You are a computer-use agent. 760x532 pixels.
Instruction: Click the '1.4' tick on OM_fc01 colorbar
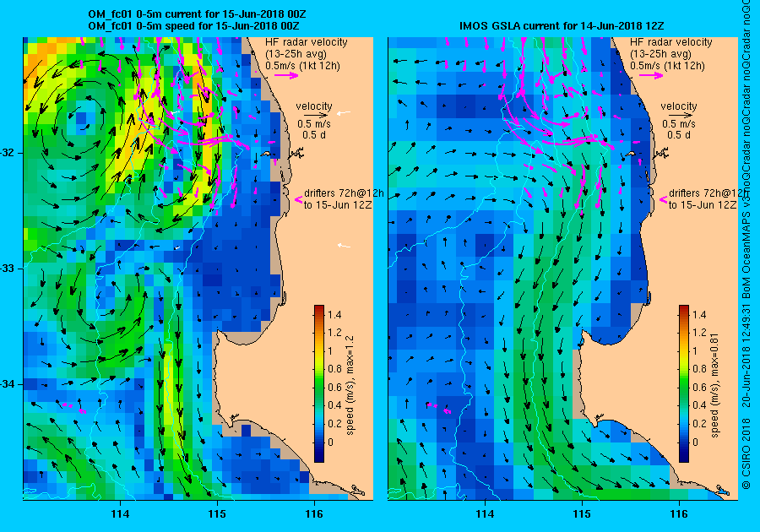coord(334,314)
